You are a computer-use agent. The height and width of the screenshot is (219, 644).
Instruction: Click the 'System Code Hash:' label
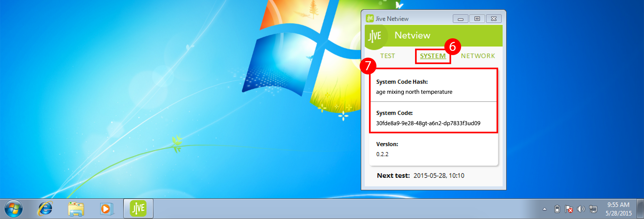pos(402,82)
